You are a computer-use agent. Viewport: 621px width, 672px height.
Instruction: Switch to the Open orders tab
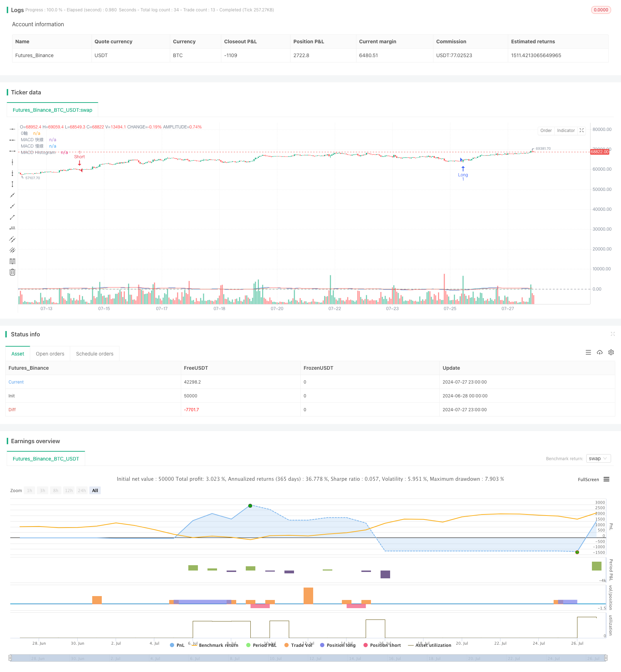(50, 354)
